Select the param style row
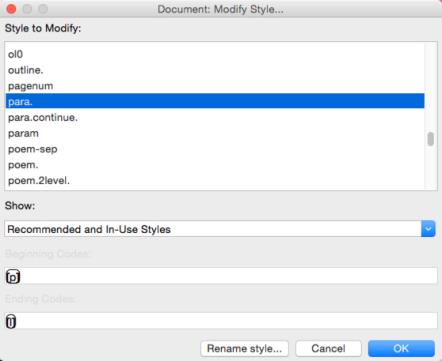This screenshot has height=361, width=442. [215, 133]
